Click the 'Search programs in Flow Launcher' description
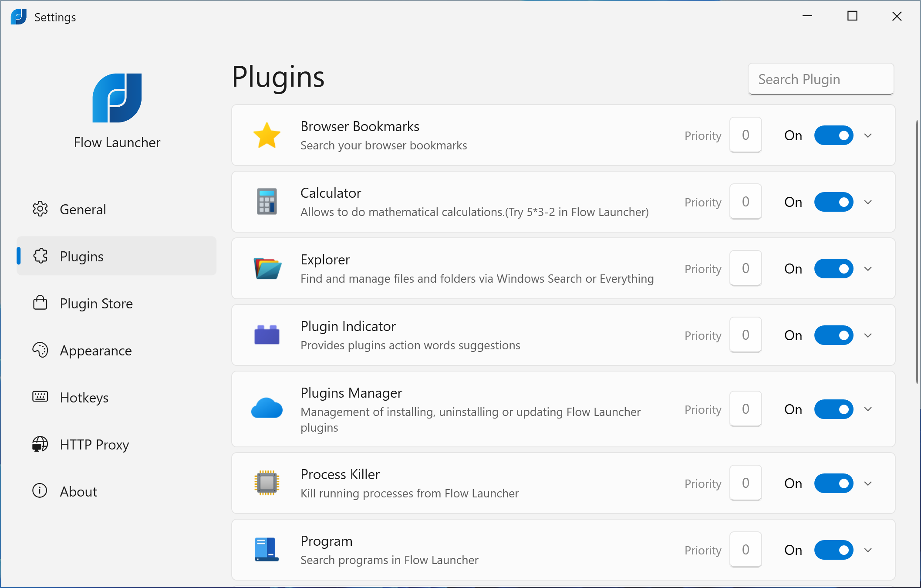 pyautogui.click(x=389, y=560)
